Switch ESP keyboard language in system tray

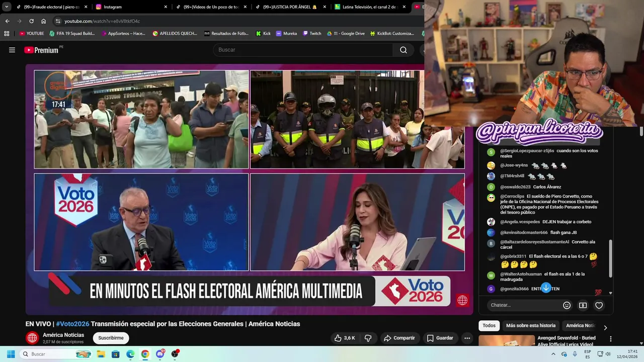click(x=588, y=354)
